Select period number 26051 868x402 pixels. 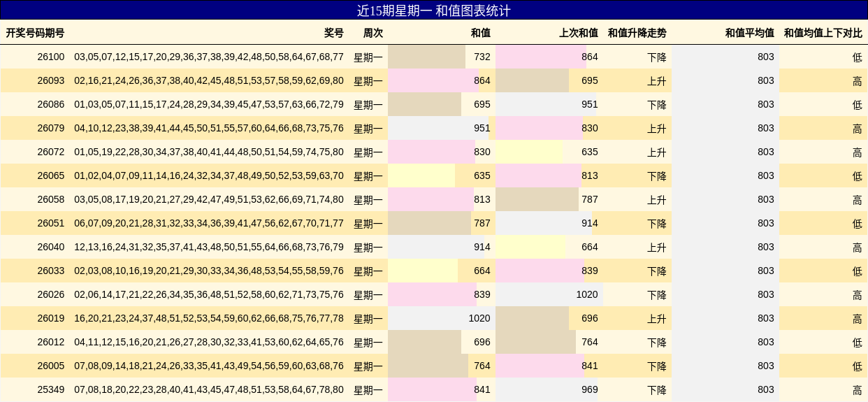(x=51, y=223)
